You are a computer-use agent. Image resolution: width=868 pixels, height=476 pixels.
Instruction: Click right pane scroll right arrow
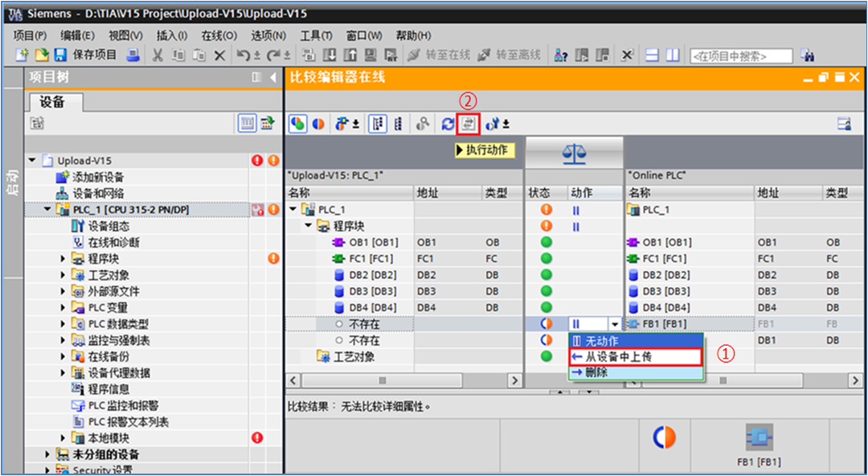tap(856, 380)
